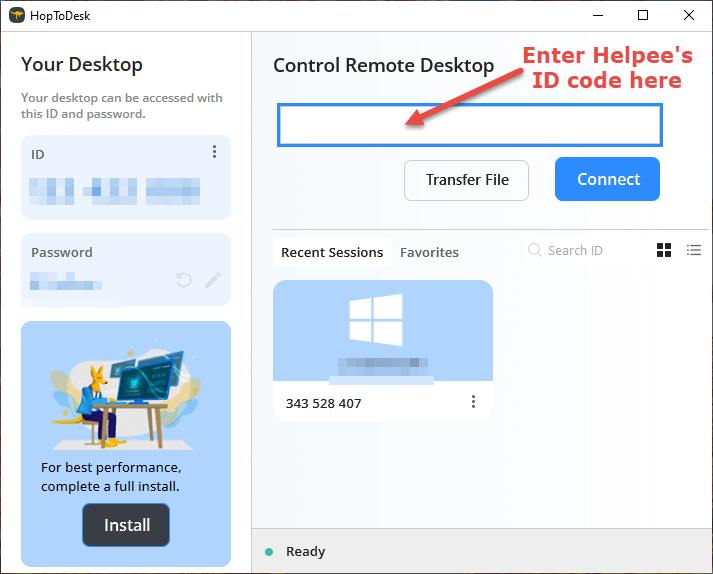This screenshot has width=713, height=574.
Task: Edit password using the pencil icon
Action: tap(212, 280)
